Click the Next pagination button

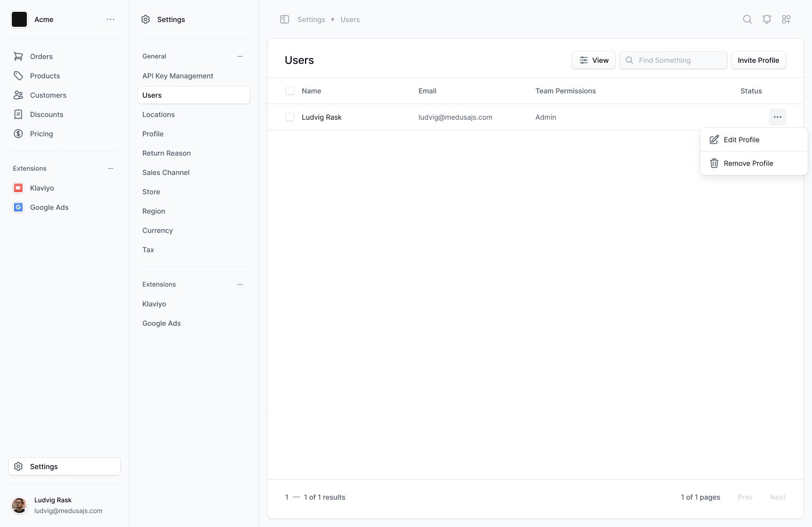[778, 497]
